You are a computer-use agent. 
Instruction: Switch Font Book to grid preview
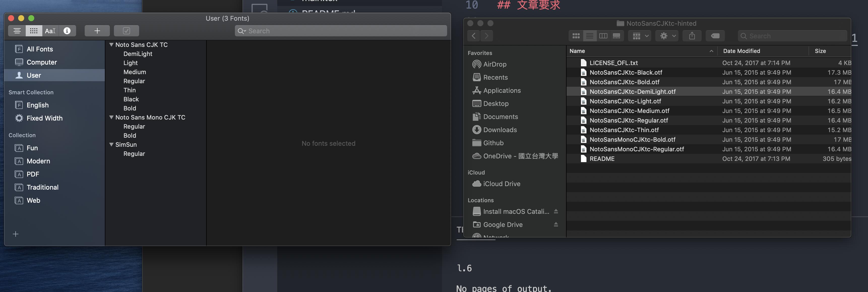(x=34, y=31)
